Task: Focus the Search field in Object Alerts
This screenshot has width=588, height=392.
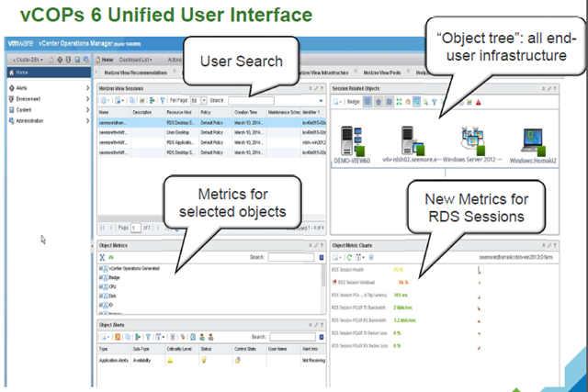Action: pyautogui.click(x=292, y=337)
